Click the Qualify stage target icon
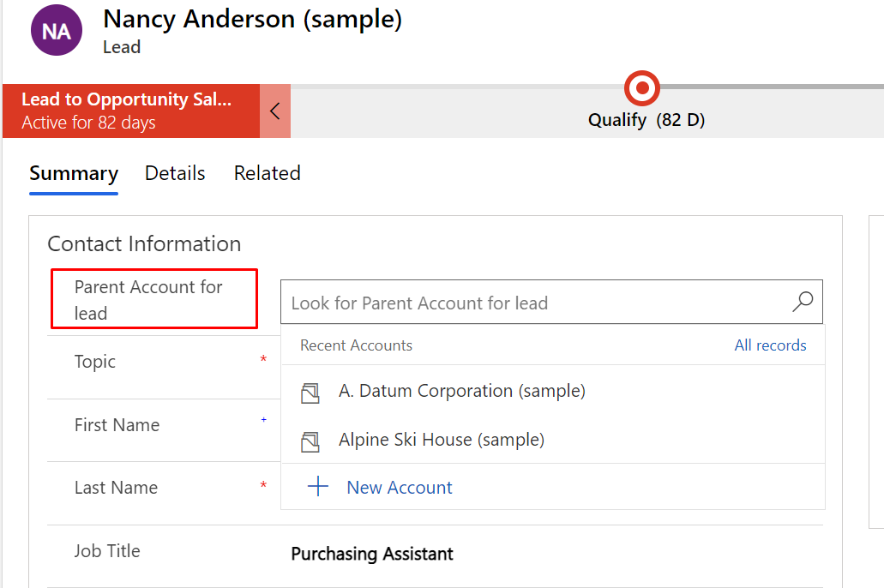 (641, 88)
